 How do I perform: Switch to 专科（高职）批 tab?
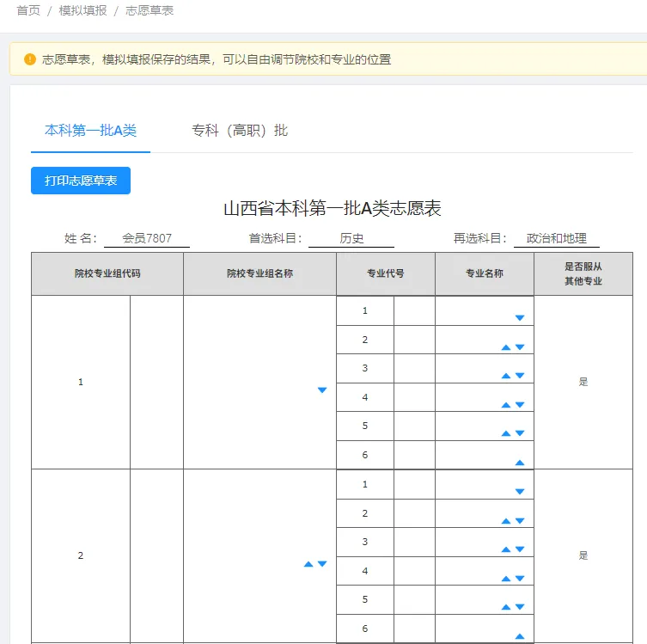pos(240,131)
